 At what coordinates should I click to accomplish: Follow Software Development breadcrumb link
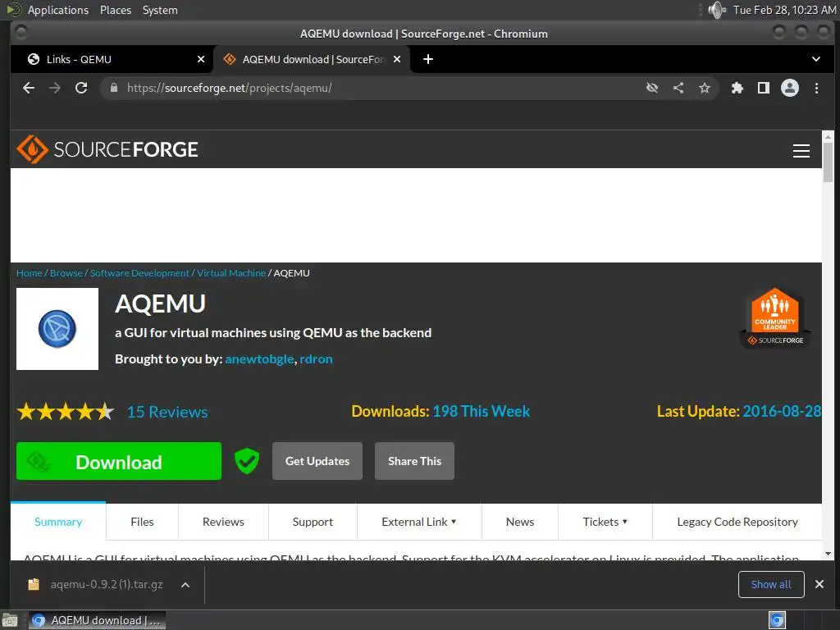coord(139,273)
